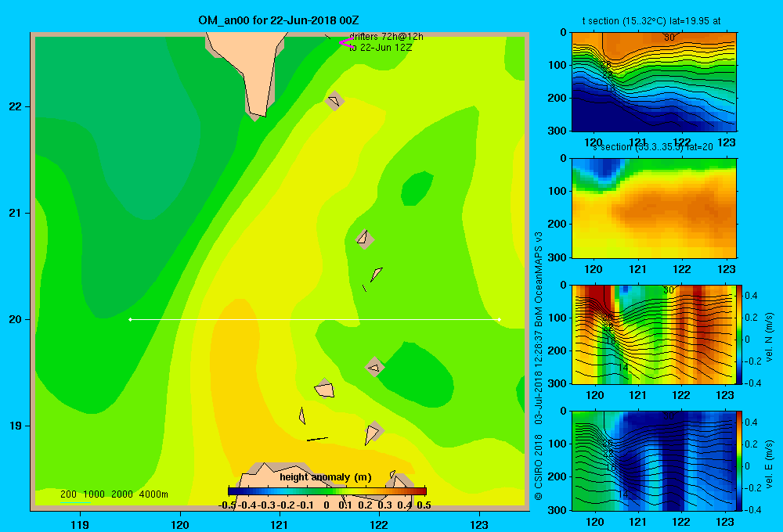Click the '14' contour label in vel. N section
Viewport: 783px width, 532px height.
622,368
